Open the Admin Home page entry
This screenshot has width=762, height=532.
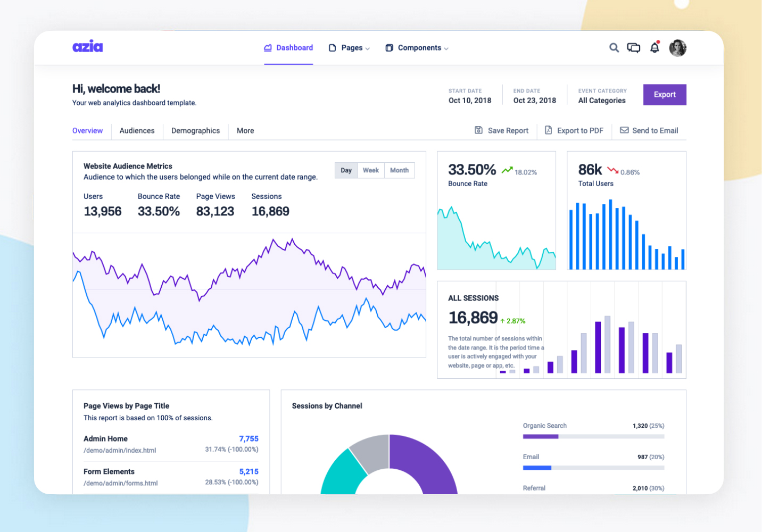[171, 444]
